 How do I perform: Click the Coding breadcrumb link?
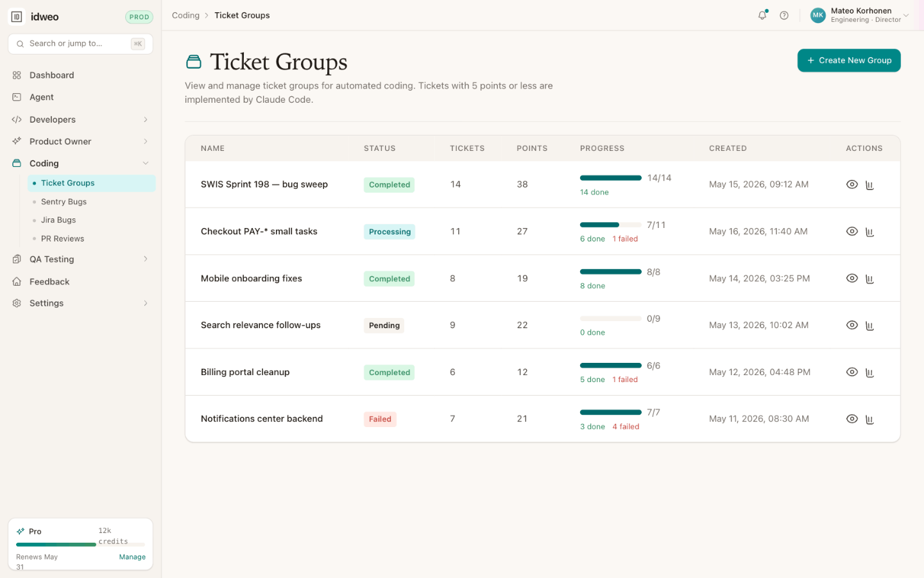click(x=185, y=15)
